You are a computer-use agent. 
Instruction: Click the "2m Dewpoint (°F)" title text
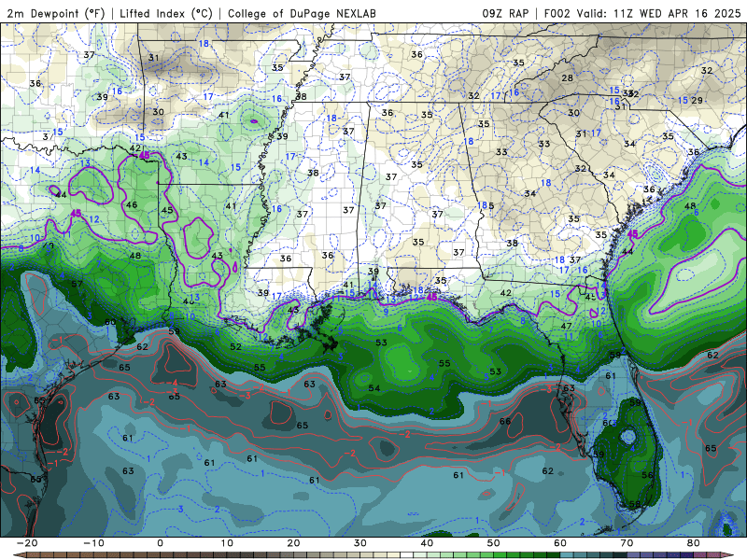(56, 13)
